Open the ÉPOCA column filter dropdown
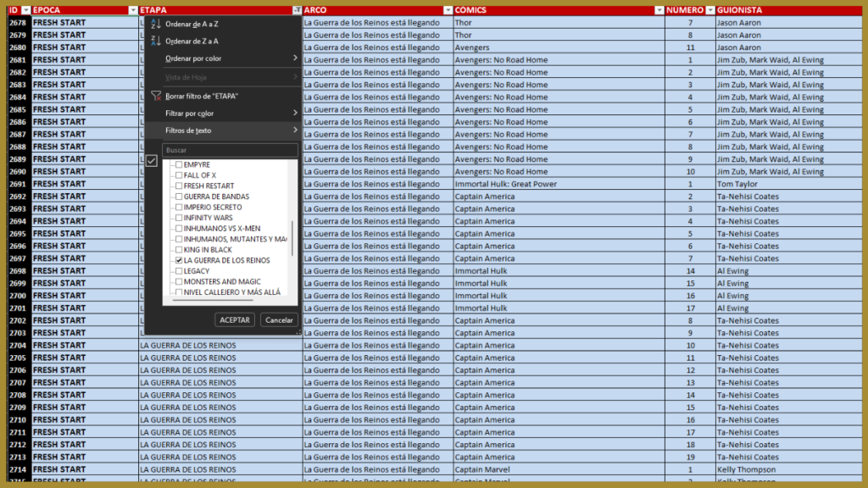The width and height of the screenshot is (868, 488). click(133, 10)
